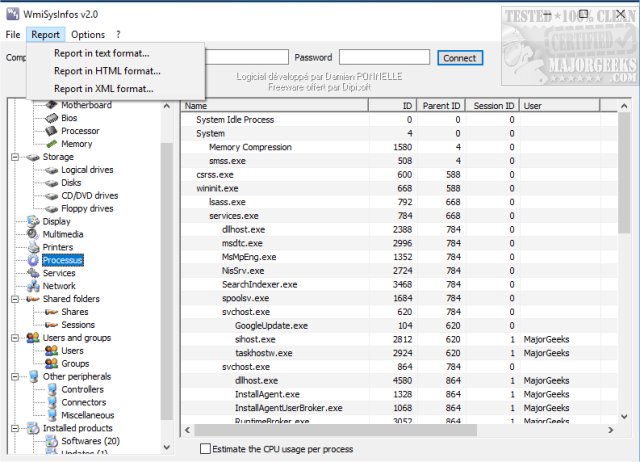Collapse the Other peripherals node

(x=15, y=377)
